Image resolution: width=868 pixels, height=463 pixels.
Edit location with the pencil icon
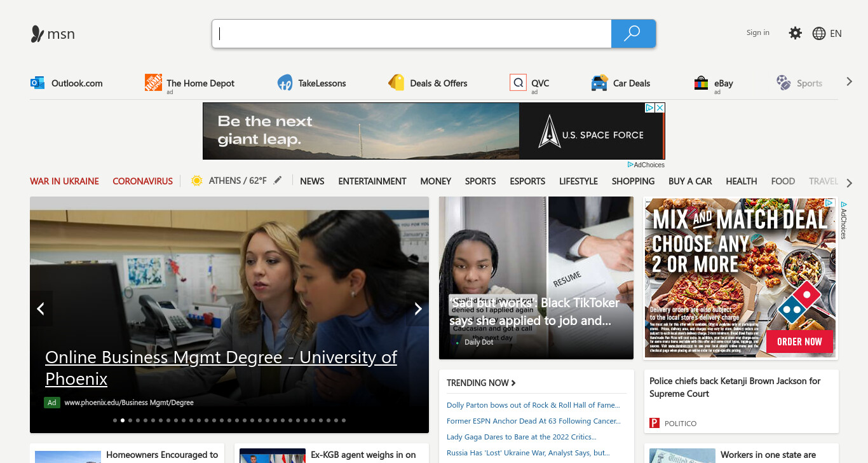pyautogui.click(x=277, y=181)
